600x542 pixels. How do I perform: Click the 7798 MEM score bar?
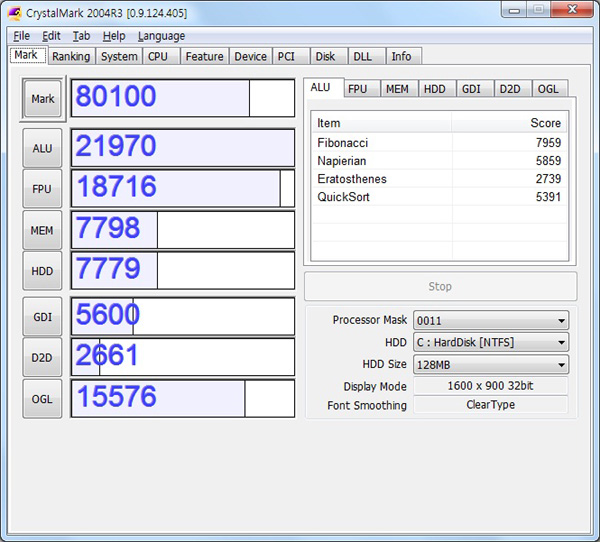click(x=183, y=230)
